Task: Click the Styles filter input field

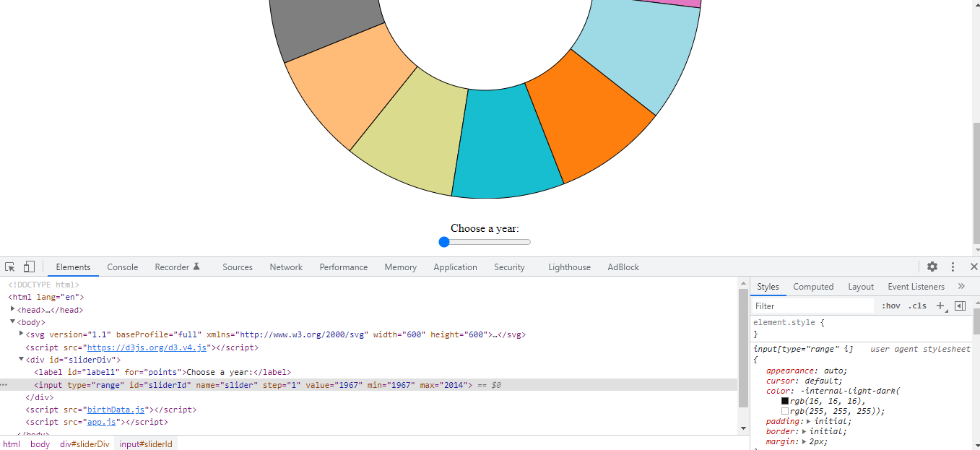Action: pyautogui.click(x=813, y=306)
